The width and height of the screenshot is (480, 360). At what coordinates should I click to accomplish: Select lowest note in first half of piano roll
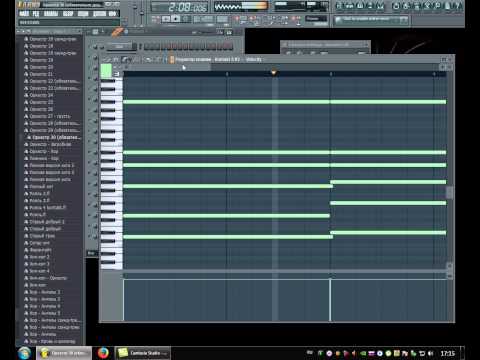coord(228,237)
